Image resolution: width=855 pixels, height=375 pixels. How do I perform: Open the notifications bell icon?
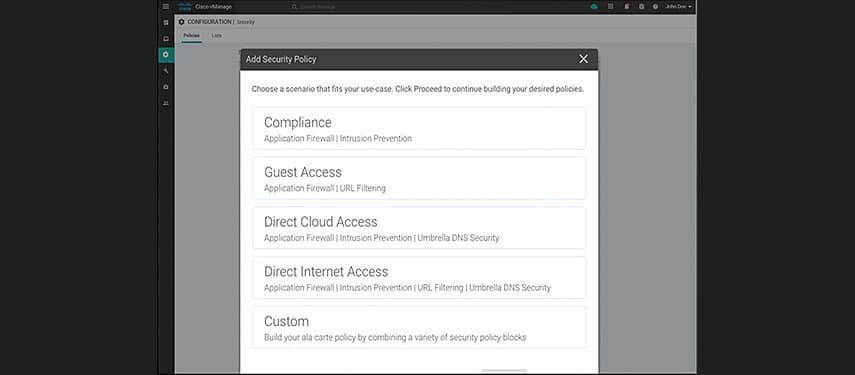pos(627,7)
